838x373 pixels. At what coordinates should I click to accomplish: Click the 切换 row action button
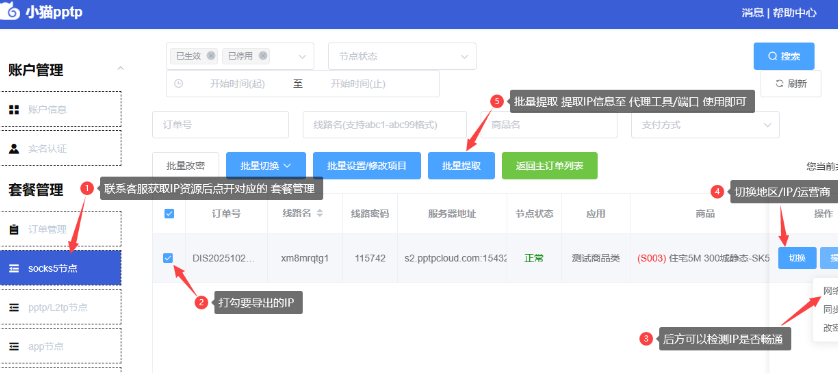pos(797,258)
